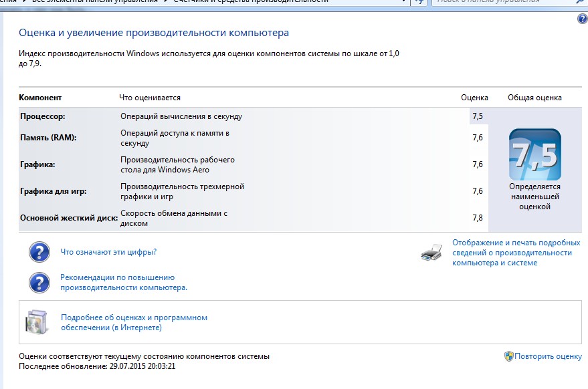Click processor score 7,5 in Оценка column
The width and height of the screenshot is (588, 389).
pos(478,116)
